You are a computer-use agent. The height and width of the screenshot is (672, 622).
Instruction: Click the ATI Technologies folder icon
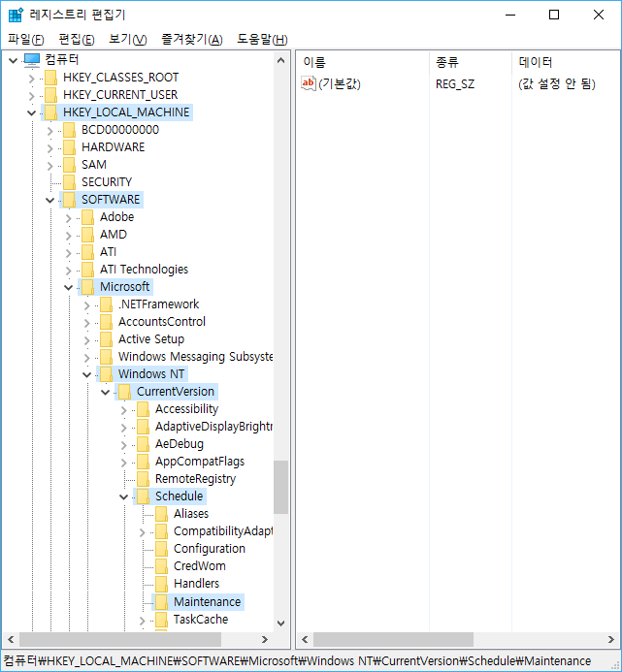87,270
